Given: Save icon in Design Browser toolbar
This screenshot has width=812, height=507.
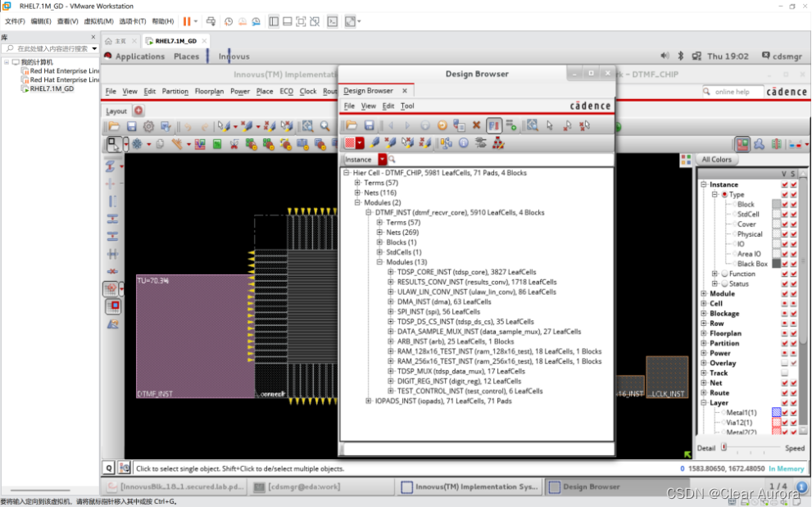Looking at the screenshot, I should (x=369, y=125).
